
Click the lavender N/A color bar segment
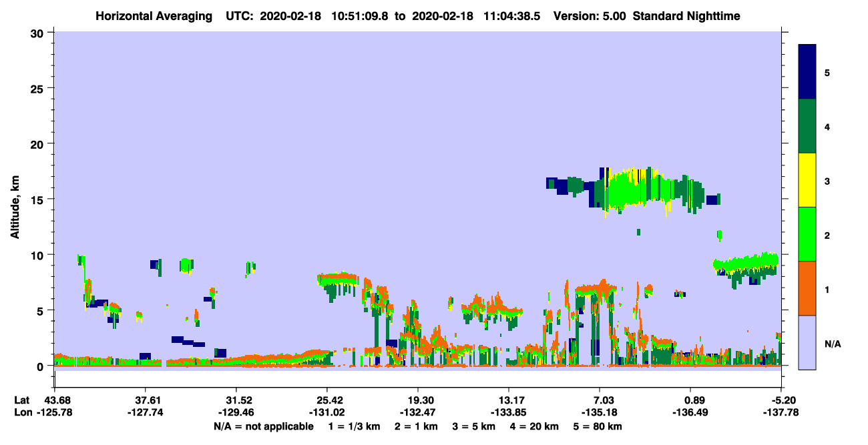tap(807, 342)
